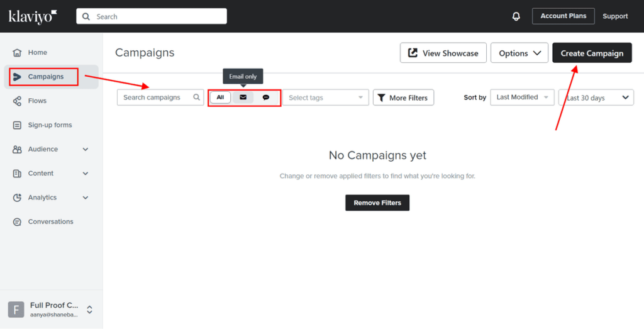
Task: Expand the Analytics menu chevron
Action: pyautogui.click(x=86, y=198)
